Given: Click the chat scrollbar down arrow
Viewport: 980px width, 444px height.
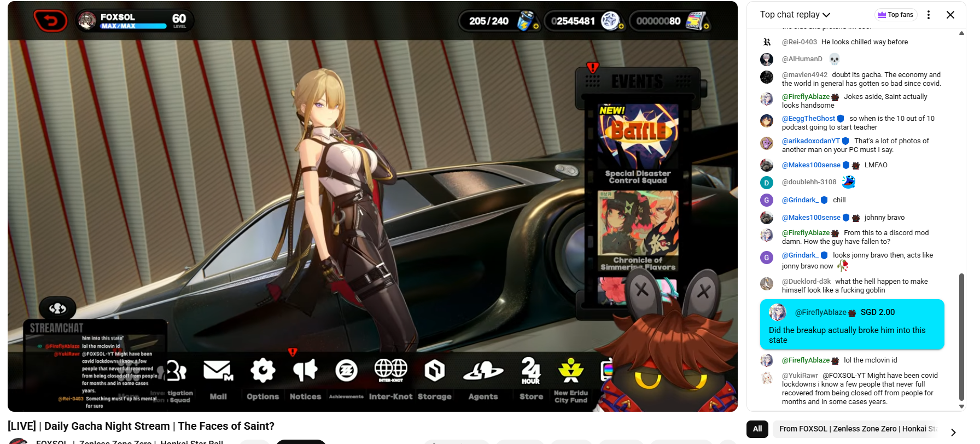Looking at the screenshot, I should (961, 407).
